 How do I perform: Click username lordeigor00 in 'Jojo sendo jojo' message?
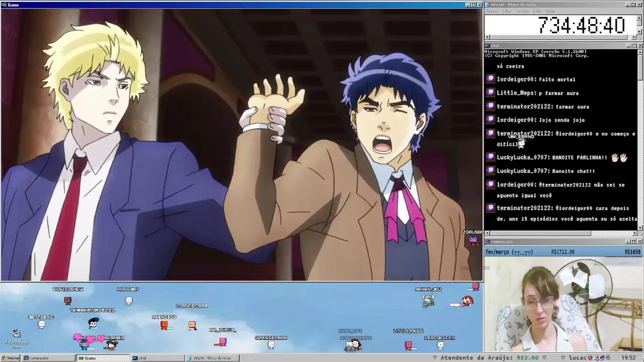tap(516, 120)
